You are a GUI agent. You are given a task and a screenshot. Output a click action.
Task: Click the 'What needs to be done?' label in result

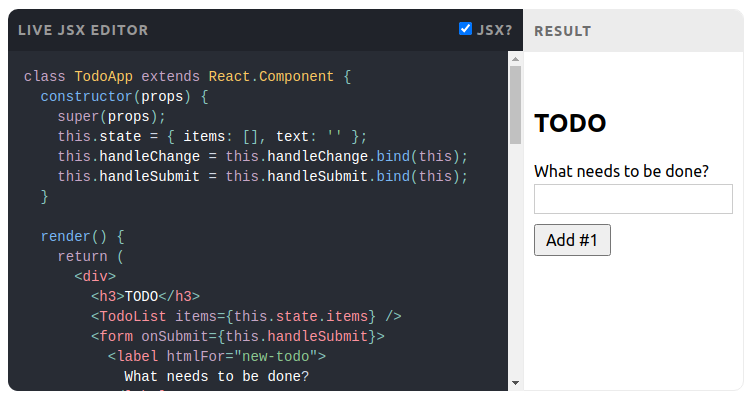pyautogui.click(x=621, y=171)
